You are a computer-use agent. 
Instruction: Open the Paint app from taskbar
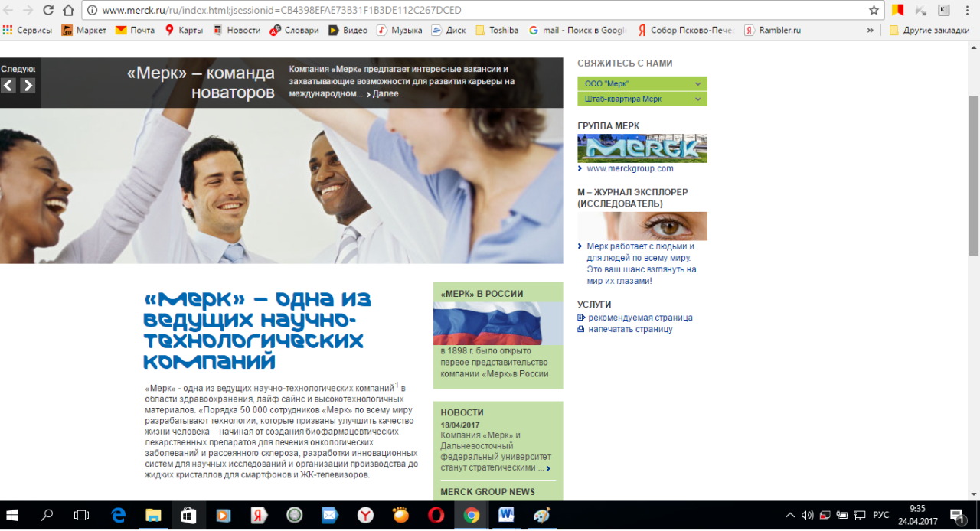click(541, 515)
